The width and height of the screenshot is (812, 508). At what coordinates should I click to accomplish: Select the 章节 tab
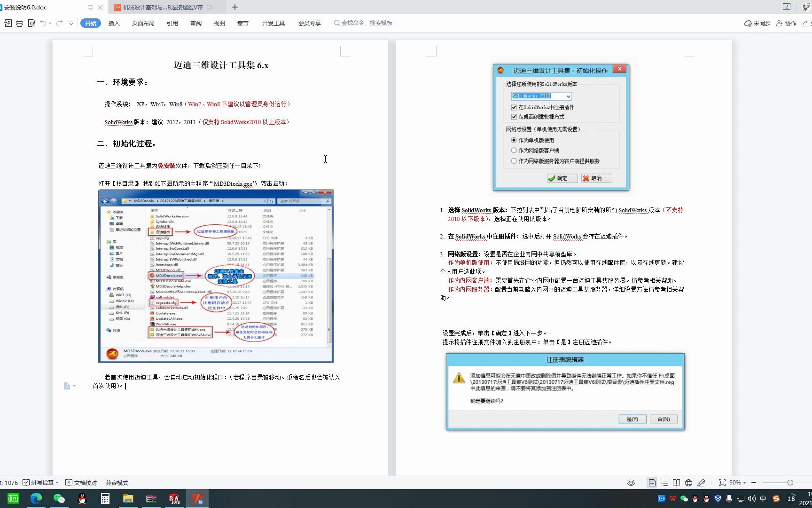pos(243,23)
